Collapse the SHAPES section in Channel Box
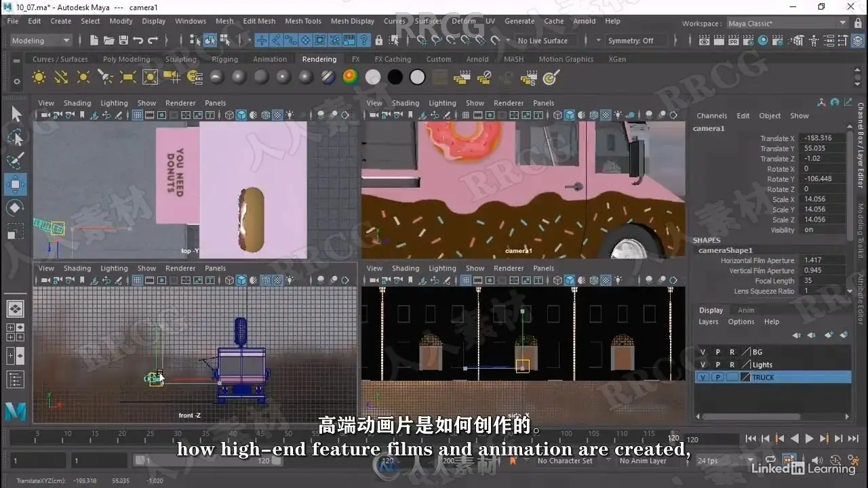868x488 pixels. click(707, 240)
